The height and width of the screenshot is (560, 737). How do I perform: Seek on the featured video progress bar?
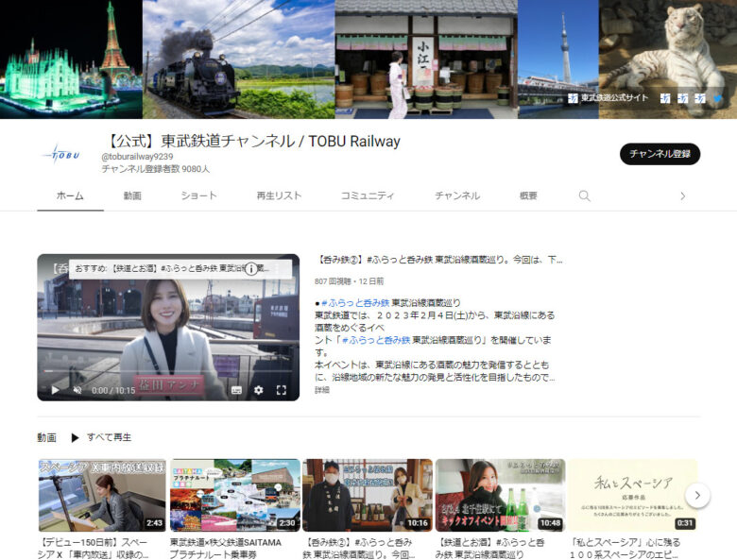(168, 371)
